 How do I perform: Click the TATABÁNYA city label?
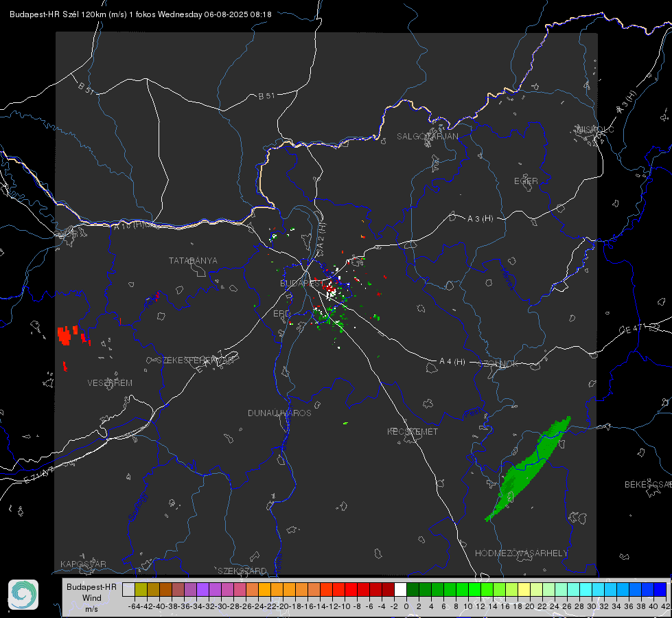coord(193,260)
